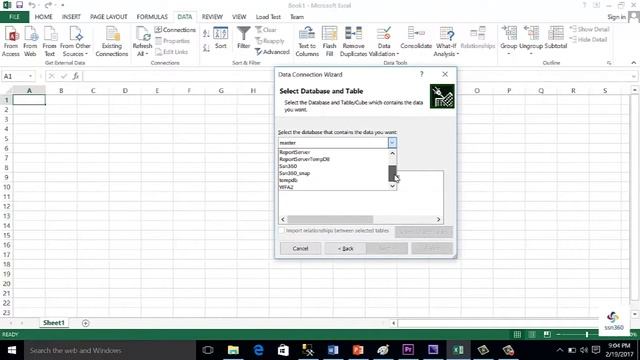
Task: Add a new sheet with plus icon
Action: point(85,323)
